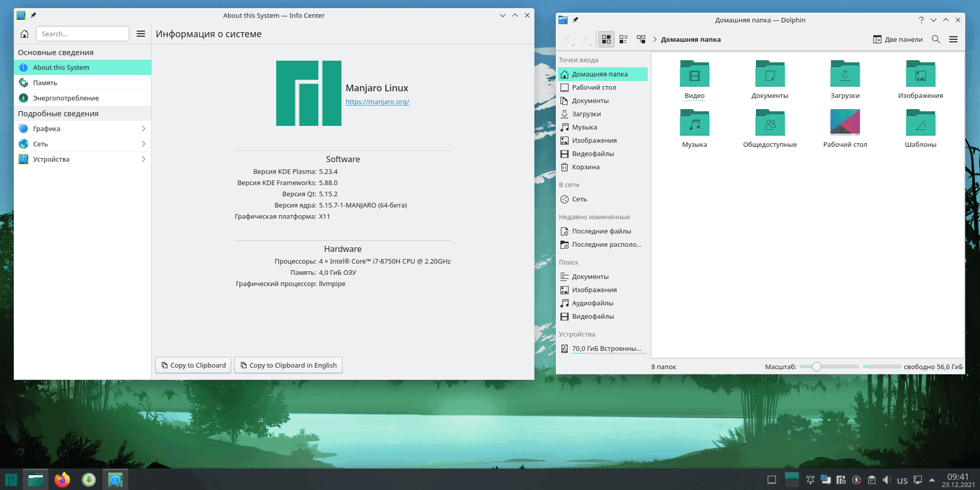Open the notifications bell in system tray

[x=810, y=480]
